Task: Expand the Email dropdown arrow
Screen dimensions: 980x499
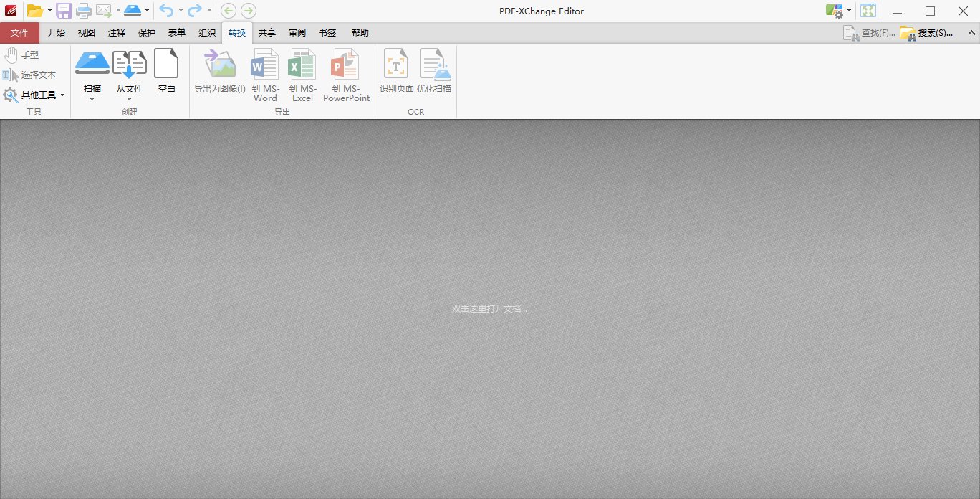Action: point(118,11)
